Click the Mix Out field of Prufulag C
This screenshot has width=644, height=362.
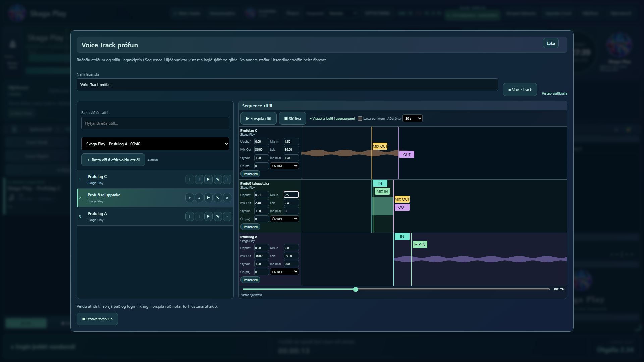[261, 149]
